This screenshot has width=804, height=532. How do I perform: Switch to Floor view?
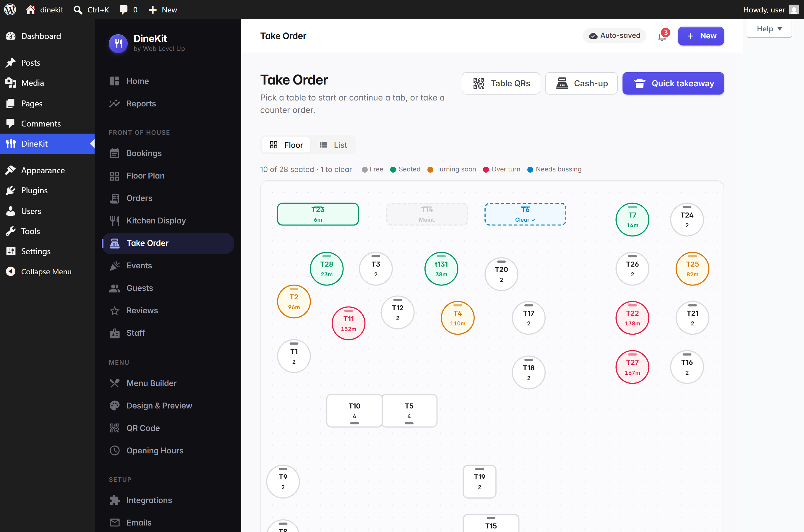coord(286,145)
